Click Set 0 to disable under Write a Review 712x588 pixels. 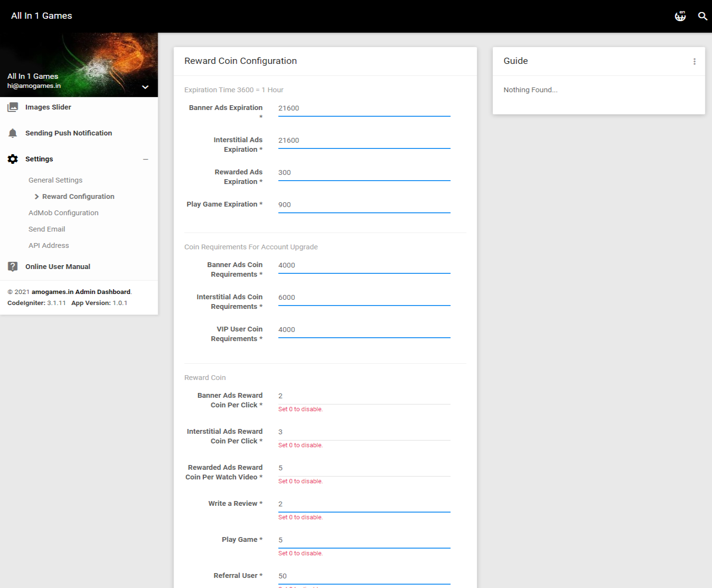coord(300,517)
